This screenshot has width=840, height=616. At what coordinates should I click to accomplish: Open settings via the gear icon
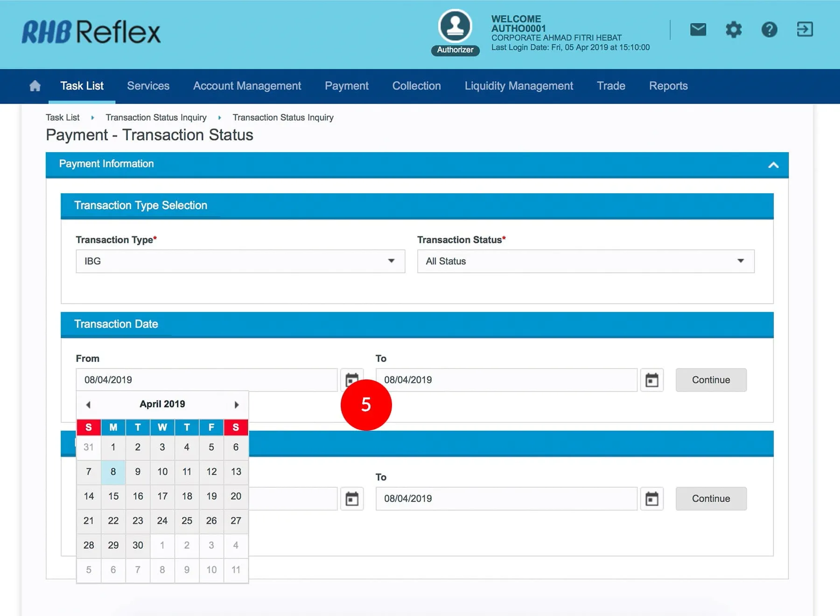coord(733,30)
